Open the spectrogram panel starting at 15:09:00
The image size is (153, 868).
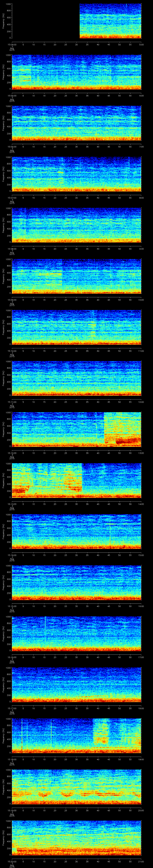(77, 276)
